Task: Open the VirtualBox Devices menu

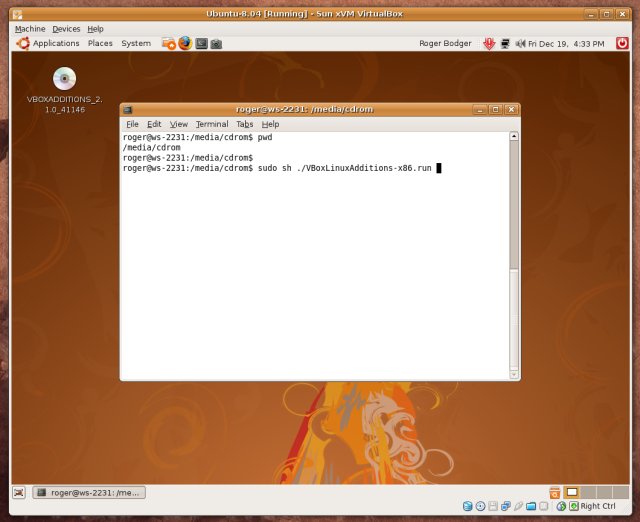Action: (x=66, y=29)
